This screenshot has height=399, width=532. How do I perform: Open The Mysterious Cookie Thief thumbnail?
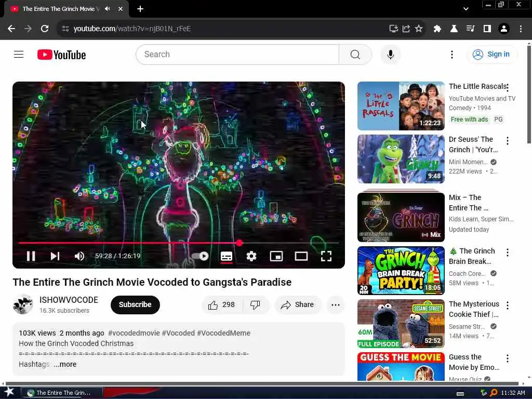tap(401, 324)
